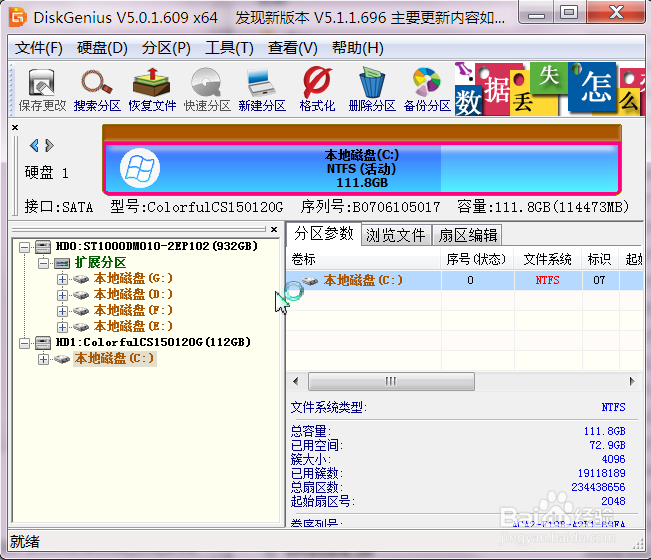Click drive icon beside 本地磁盘(E:)
Screen dimensions: 651x560
81,327
